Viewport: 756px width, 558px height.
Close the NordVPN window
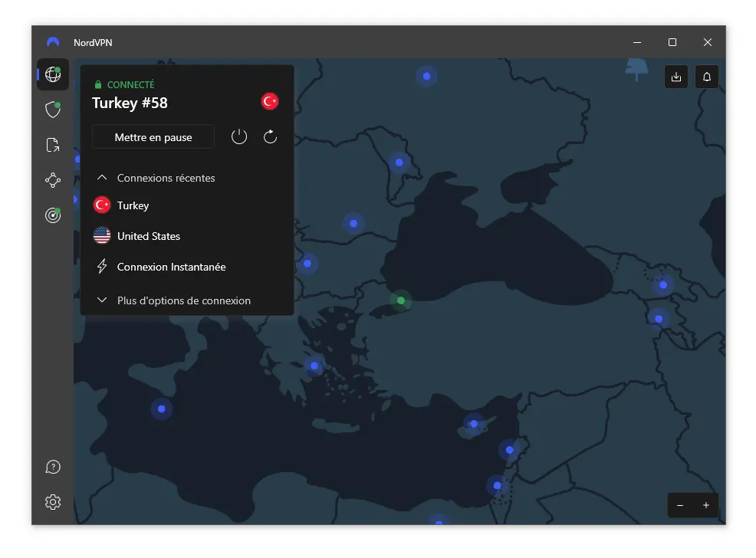tap(707, 42)
